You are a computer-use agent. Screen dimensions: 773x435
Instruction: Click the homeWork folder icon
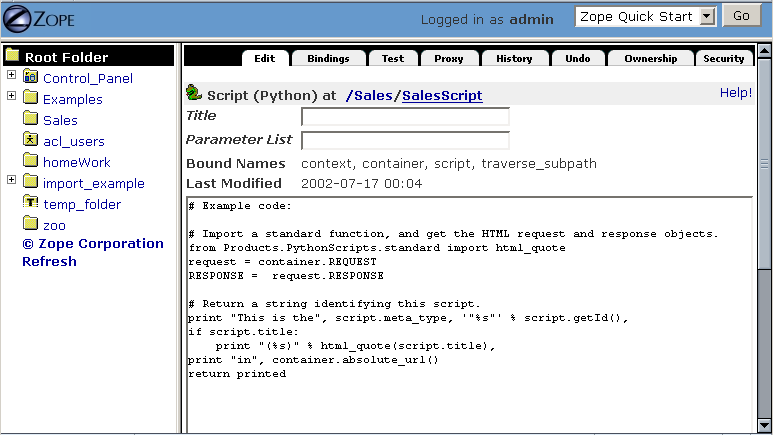[31, 161]
